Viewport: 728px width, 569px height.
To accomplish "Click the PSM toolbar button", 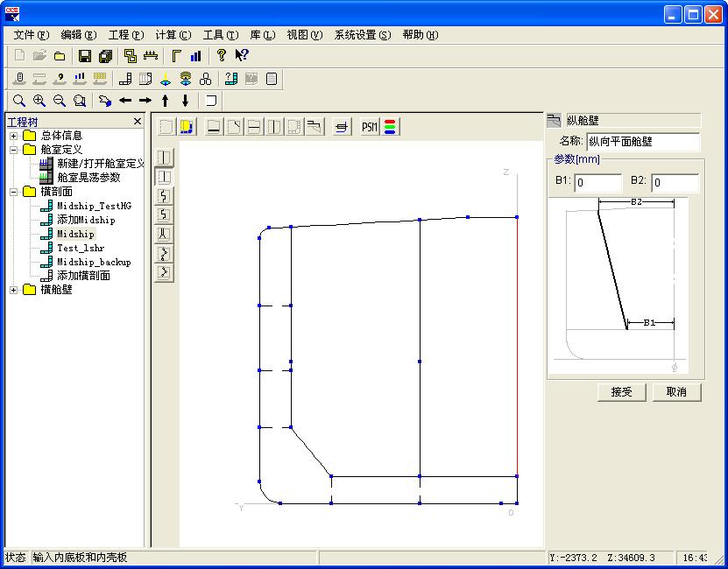I will (369, 127).
